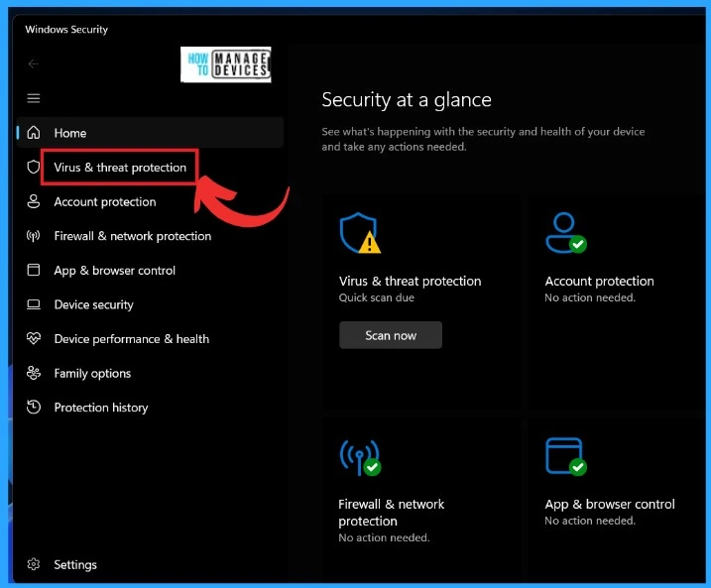Click the Settings gear icon

coord(33,564)
